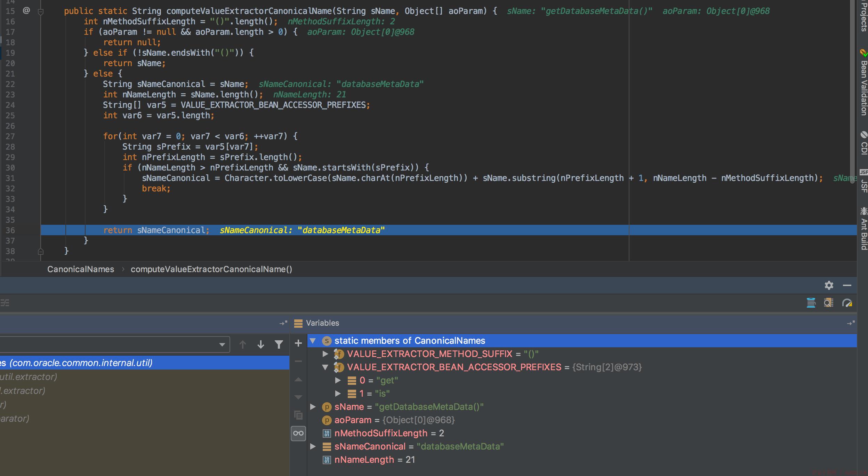Image resolution: width=868 pixels, height=476 pixels.
Task: Click the evaluate expression icon at left
Action: (5, 303)
